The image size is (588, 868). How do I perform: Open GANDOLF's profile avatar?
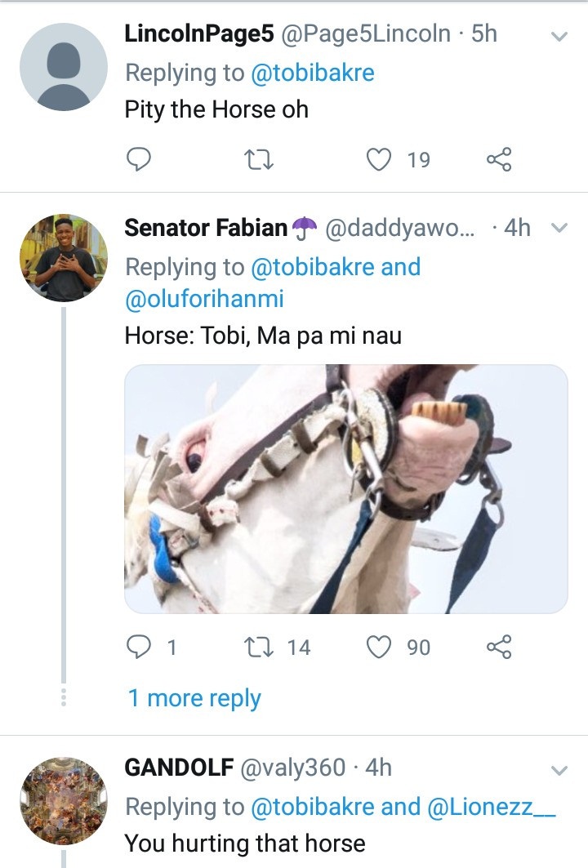click(64, 800)
